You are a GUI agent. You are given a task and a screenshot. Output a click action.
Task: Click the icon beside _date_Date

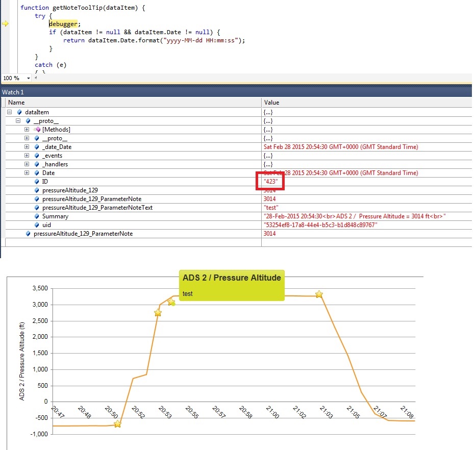click(37, 147)
